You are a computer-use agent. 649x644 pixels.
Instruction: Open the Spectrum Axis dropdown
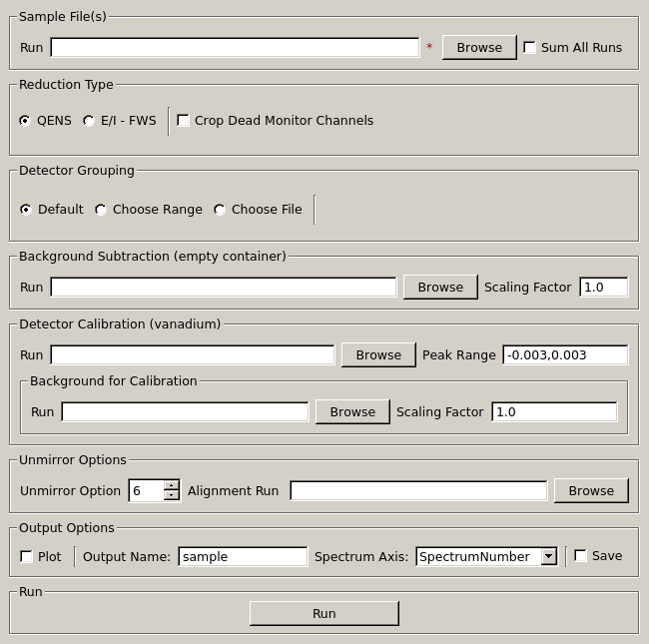pos(548,557)
